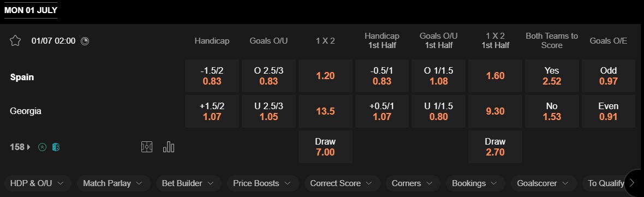
Task: Expand the Match Parlay filter
Action: pyautogui.click(x=114, y=183)
